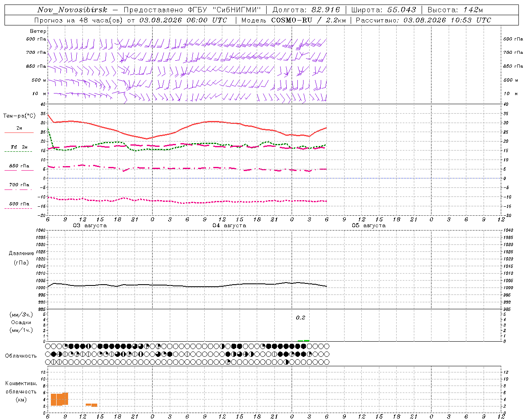The image size is (525, 420).
Task: Click the small orange convective bar near 14h
Action: 94,405
